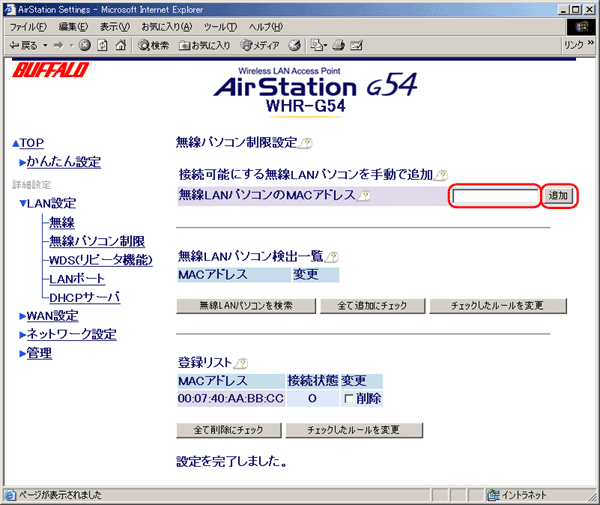Open the ツール(T) menu

[220, 27]
